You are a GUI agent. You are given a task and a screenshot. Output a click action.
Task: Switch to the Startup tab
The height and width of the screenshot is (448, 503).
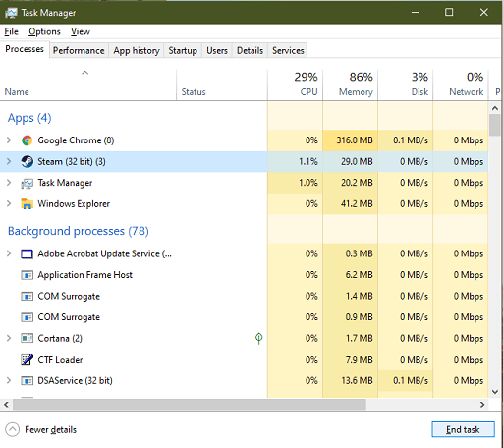183,51
